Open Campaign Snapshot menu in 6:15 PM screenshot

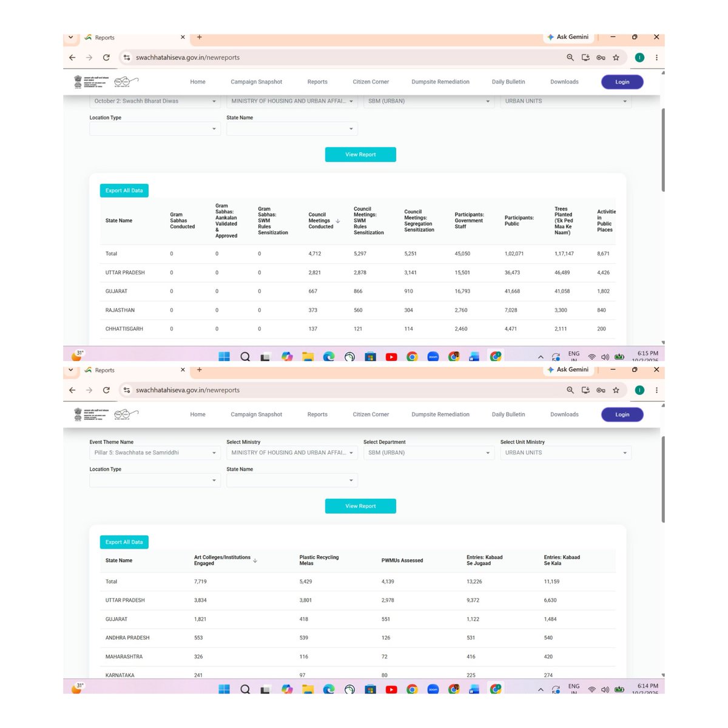pos(256,82)
